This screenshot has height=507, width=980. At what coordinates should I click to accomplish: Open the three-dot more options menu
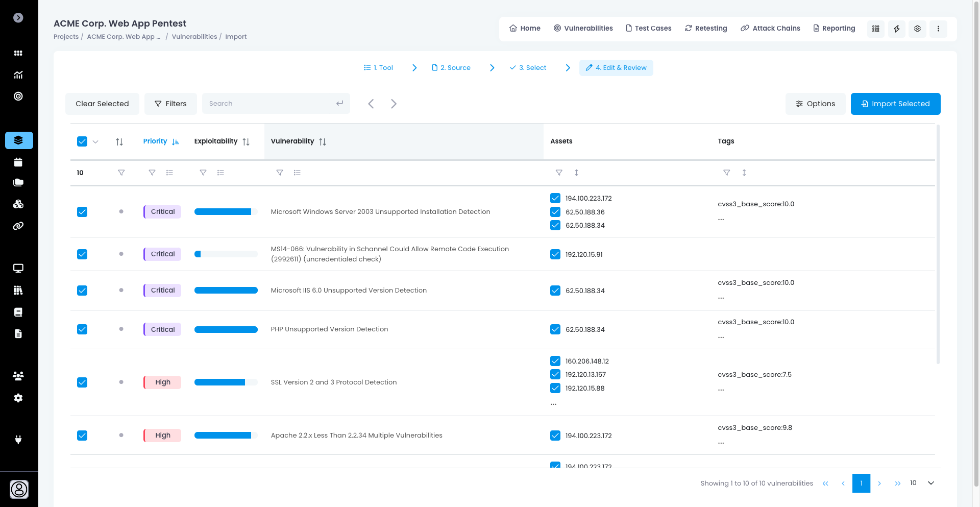click(x=938, y=29)
